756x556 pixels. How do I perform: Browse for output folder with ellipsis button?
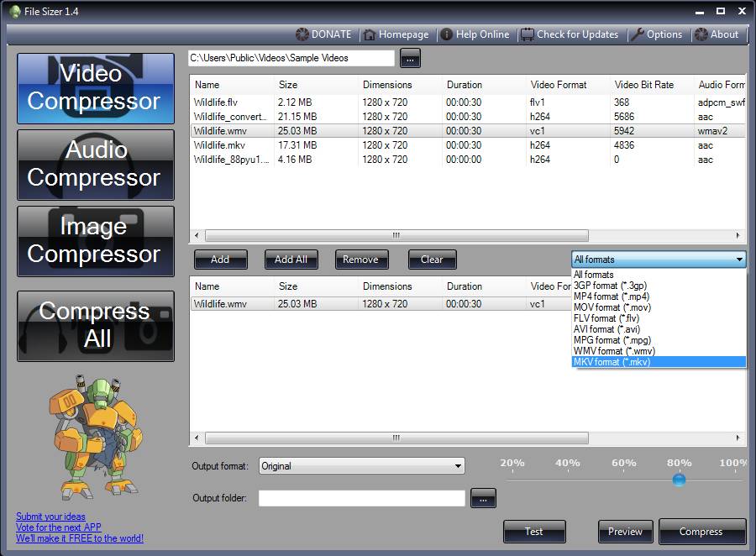click(483, 498)
